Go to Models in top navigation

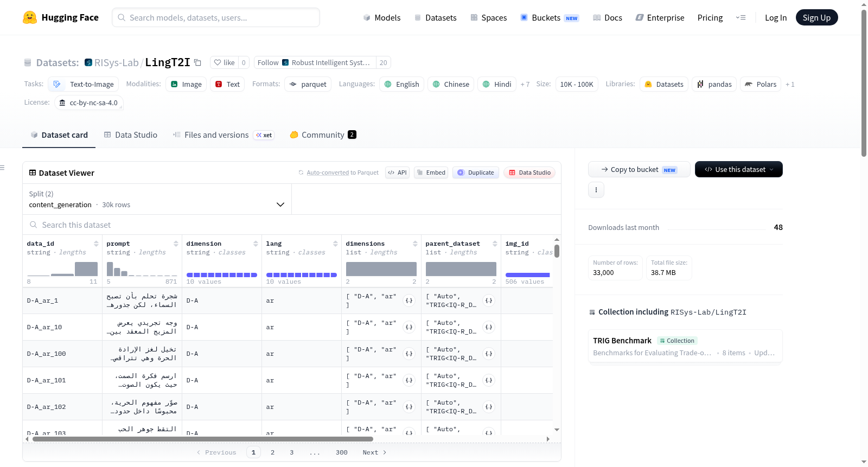[382, 18]
